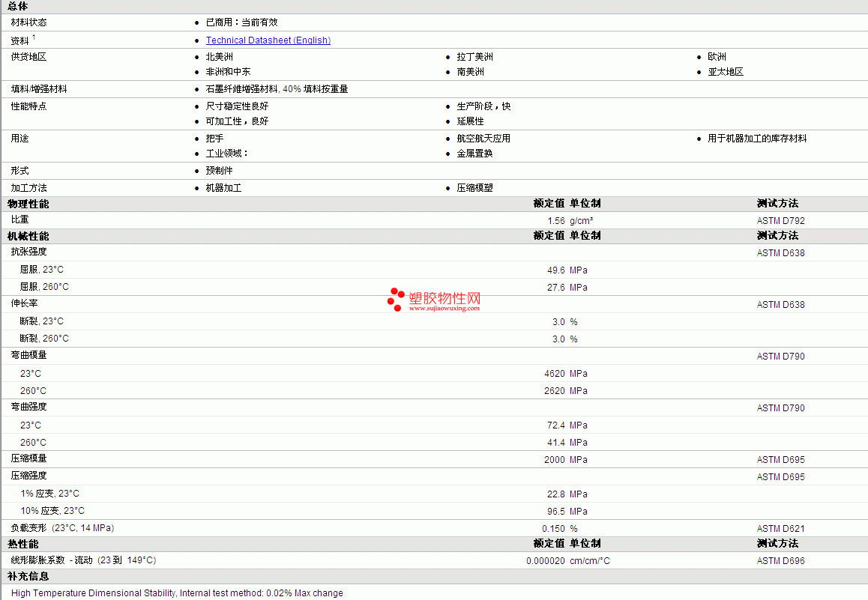Click the 延展性 feature

(470, 121)
